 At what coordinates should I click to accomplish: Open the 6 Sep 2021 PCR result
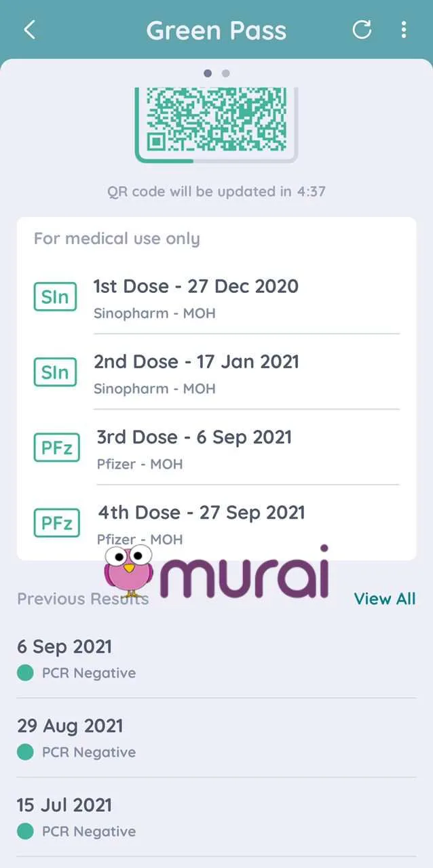[216, 658]
